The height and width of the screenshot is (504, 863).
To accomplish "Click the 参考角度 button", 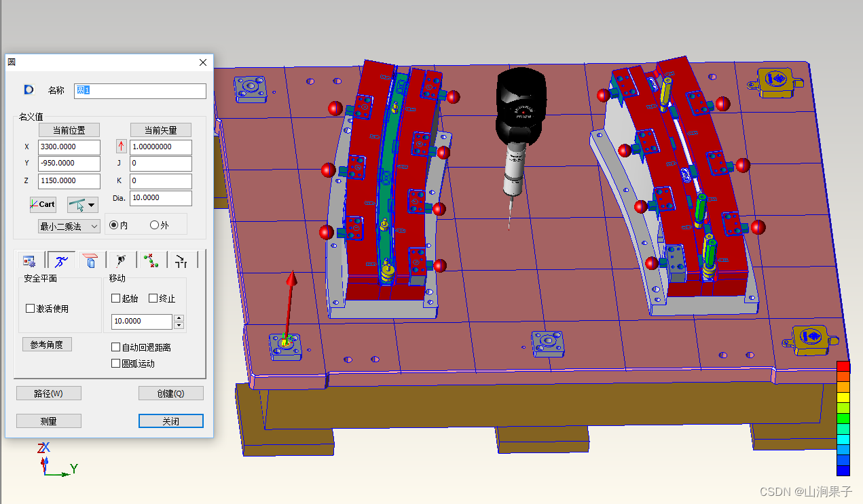I will [47, 345].
